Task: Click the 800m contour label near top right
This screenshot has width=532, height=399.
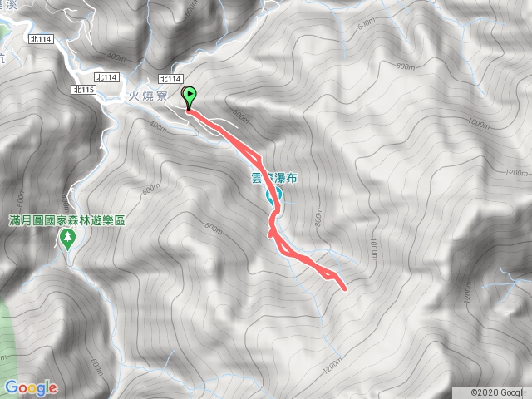Action: point(406,66)
